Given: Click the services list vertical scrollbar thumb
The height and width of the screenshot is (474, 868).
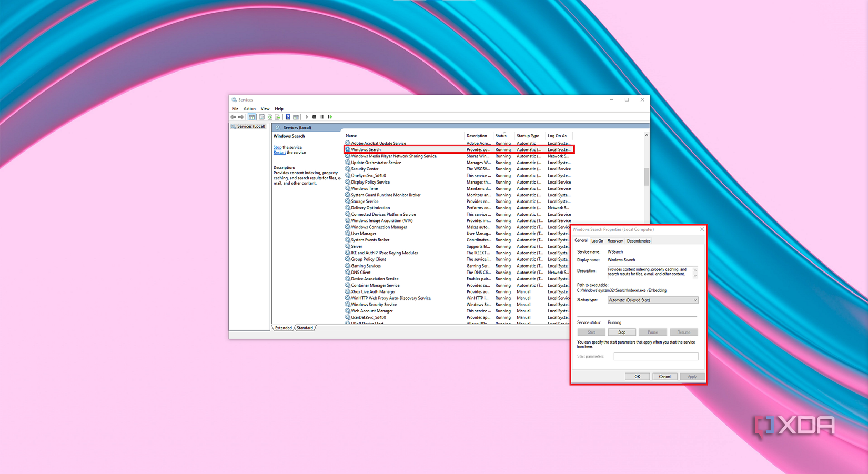Looking at the screenshot, I should 647,176.
